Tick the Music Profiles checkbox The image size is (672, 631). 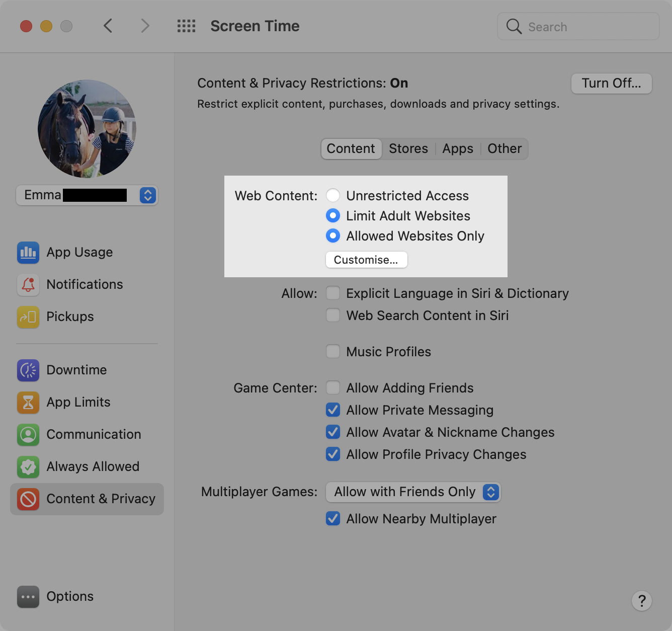point(333,351)
